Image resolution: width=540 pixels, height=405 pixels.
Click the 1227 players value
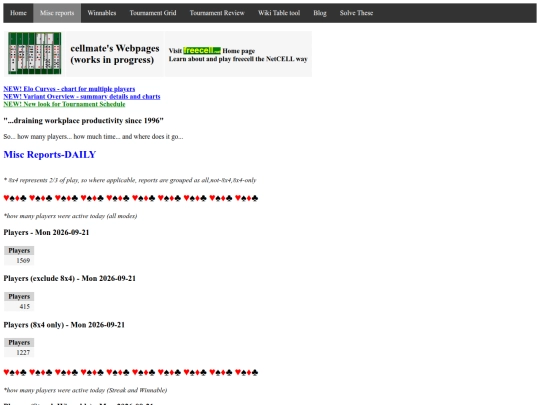point(23,353)
